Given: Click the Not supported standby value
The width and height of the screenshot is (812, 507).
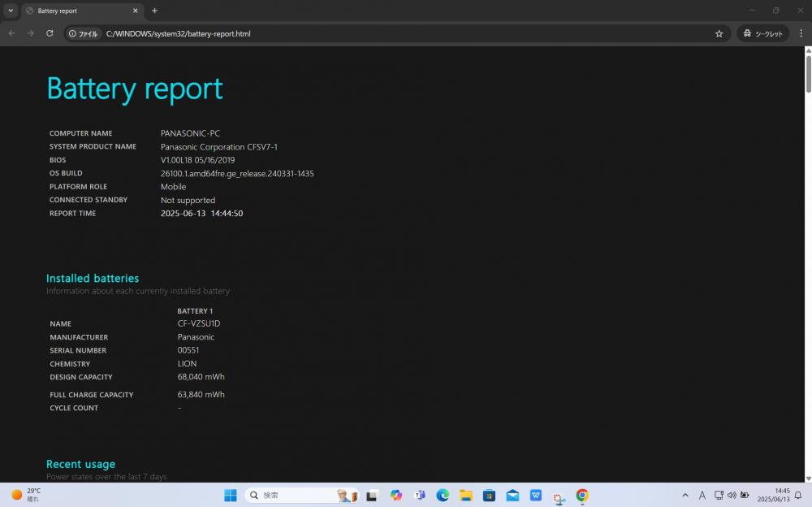Looking at the screenshot, I should click(188, 200).
